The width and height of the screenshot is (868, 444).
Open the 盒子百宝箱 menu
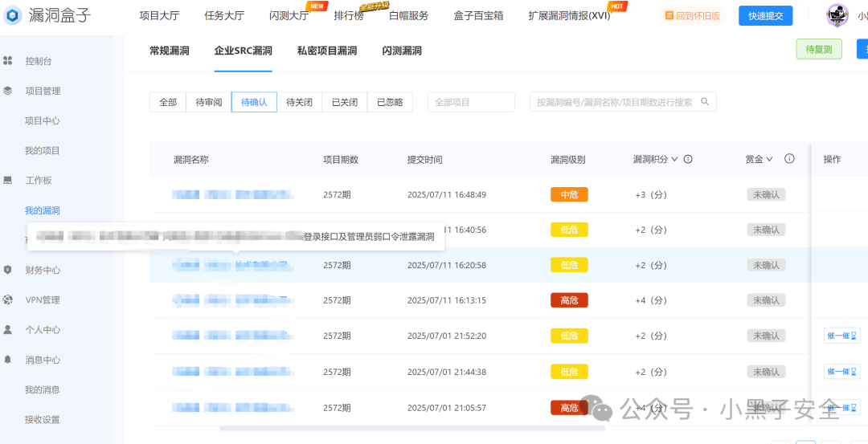click(x=478, y=15)
